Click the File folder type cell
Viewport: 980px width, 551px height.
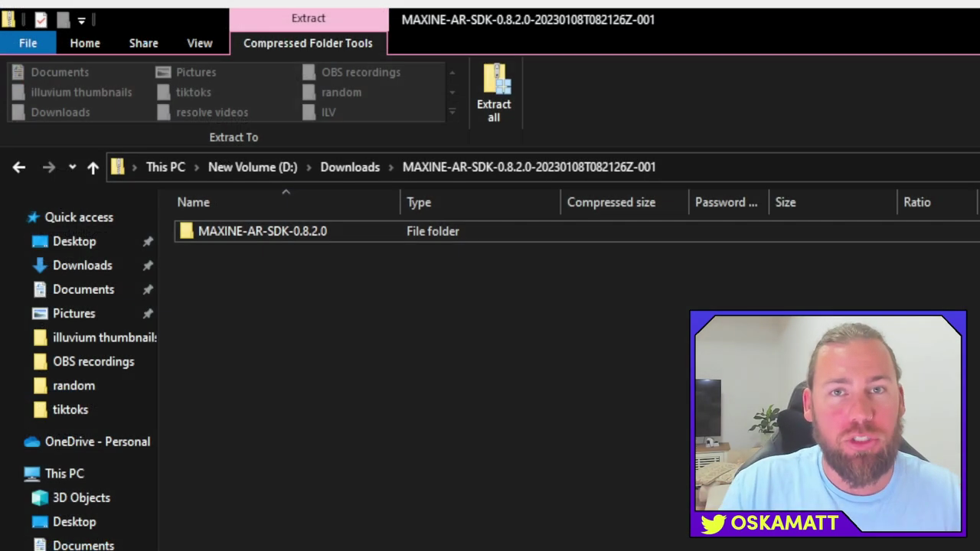pos(433,231)
